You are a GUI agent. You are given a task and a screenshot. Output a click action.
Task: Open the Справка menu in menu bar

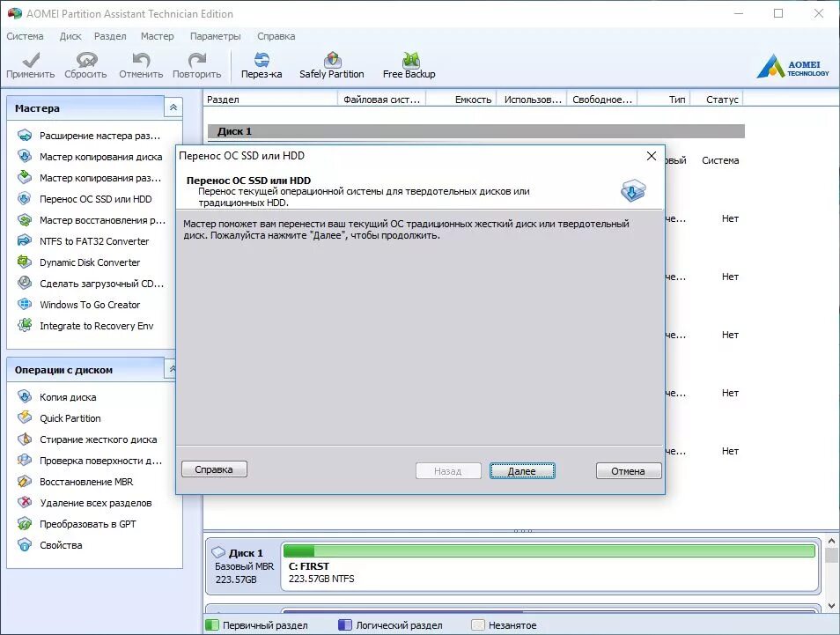(276, 36)
